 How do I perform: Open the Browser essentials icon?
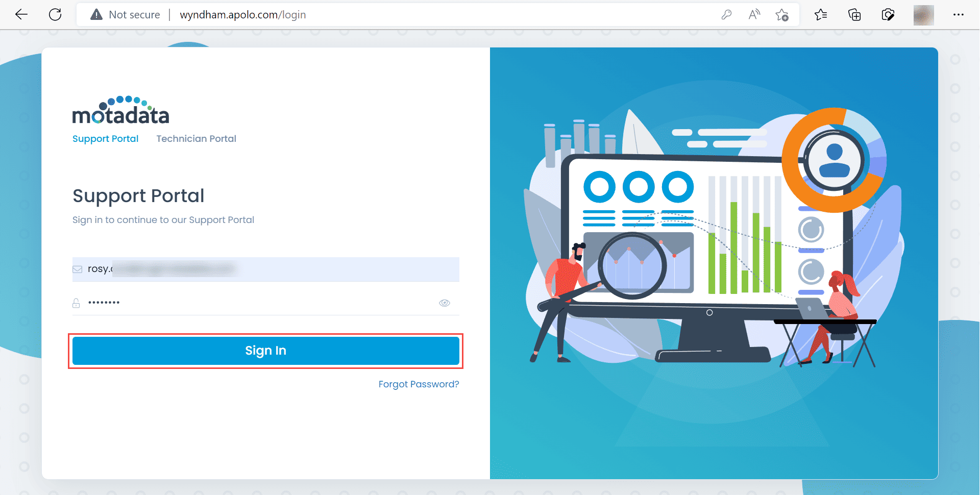coord(888,15)
